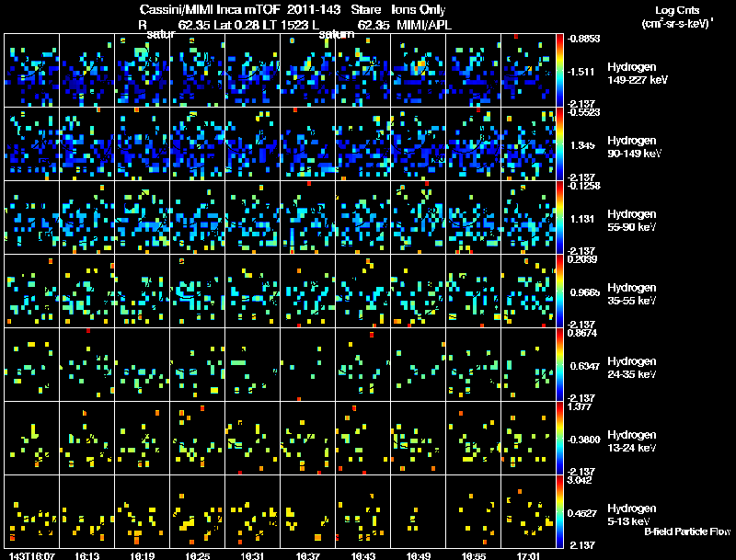Click the '16:55' time label
This screenshot has width=736, height=560.
point(474,555)
